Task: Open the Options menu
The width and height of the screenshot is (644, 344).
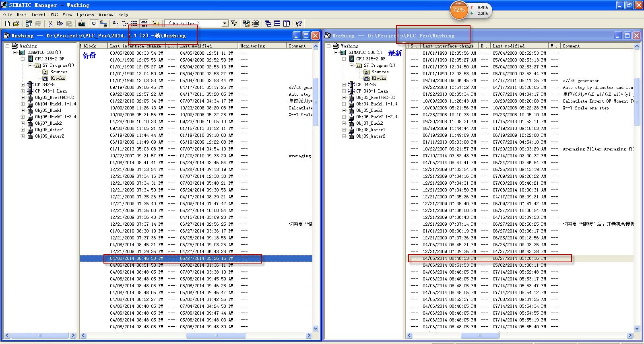Action: click(x=86, y=14)
